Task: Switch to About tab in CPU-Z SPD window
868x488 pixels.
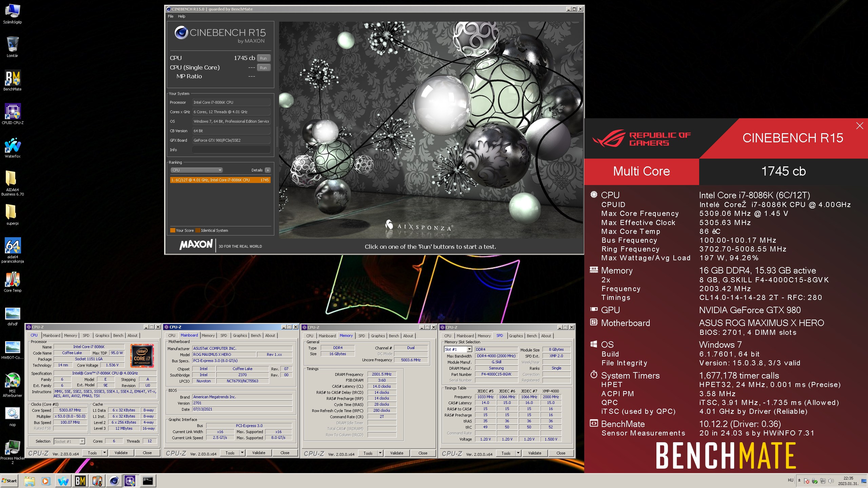Action: pyautogui.click(x=546, y=336)
